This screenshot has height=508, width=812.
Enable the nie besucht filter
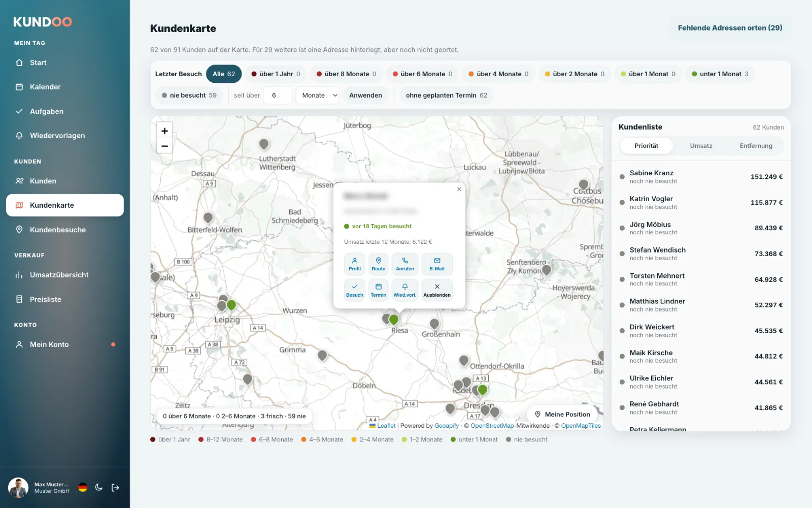189,96
